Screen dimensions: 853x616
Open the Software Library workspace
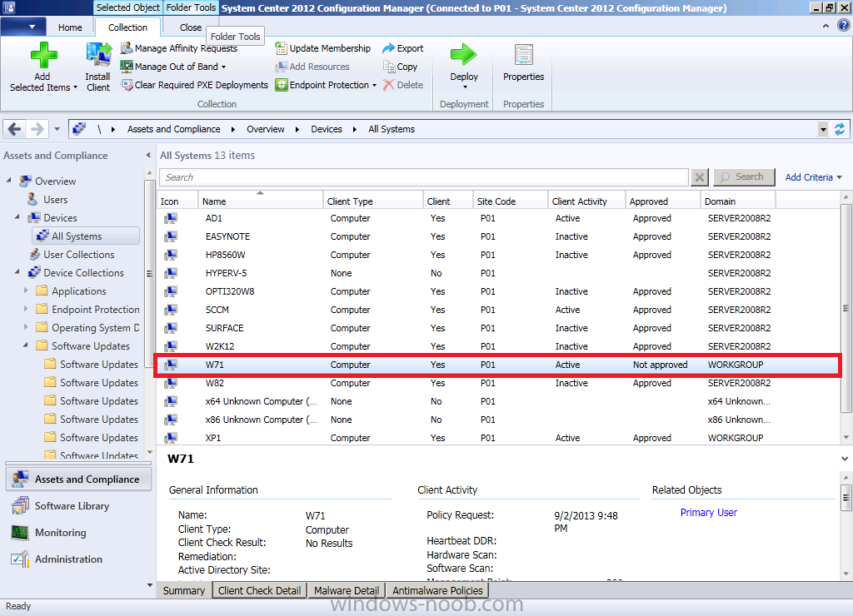coord(78,505)
